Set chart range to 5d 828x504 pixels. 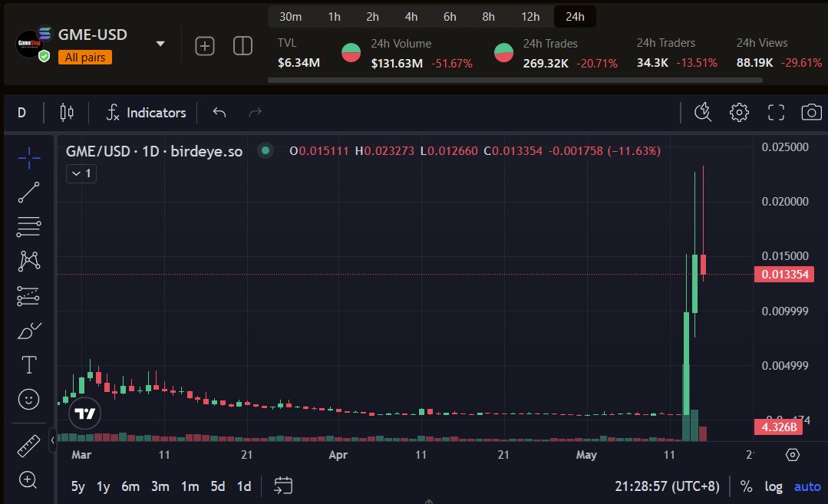pyautogui.click(x=218, y=486)
